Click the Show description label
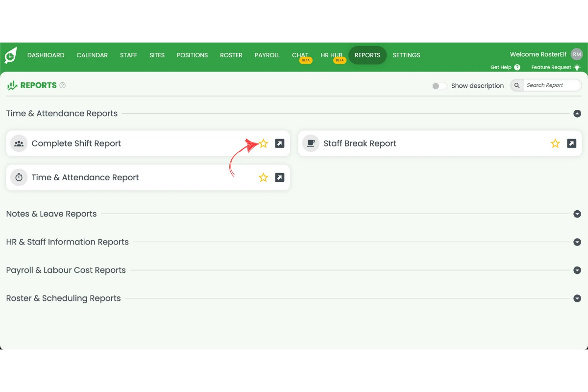 477,86
